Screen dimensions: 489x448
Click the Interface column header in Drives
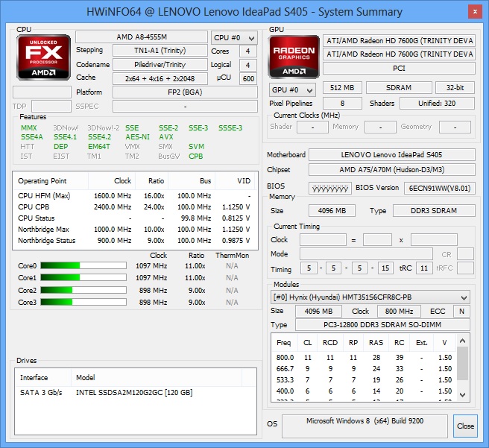43,377
